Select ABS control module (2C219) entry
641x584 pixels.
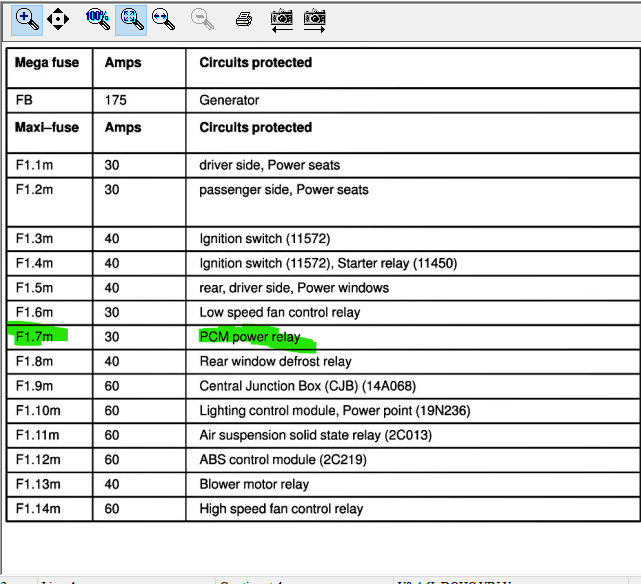283,459
